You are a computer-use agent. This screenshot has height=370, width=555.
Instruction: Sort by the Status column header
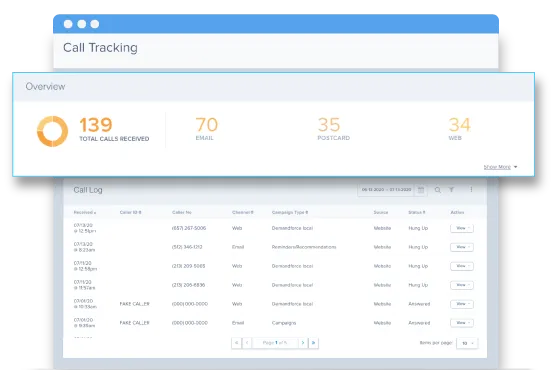[x=417, y=212]
